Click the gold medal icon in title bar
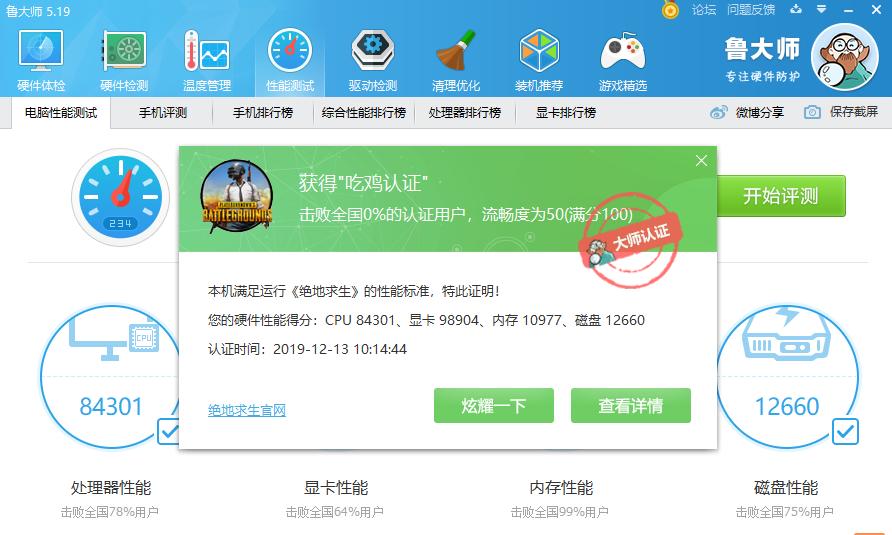Image resolution: width=892 pixels, height=535 pixels. 670,10
